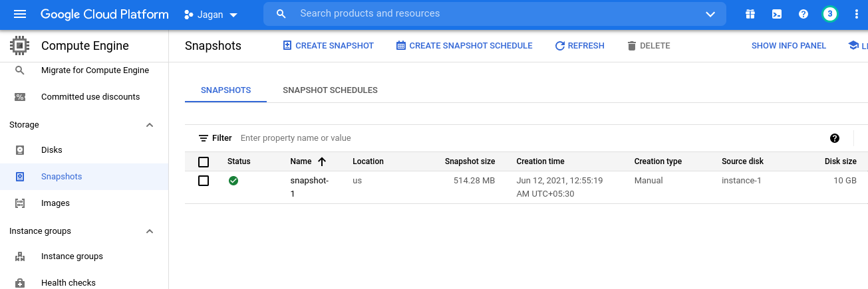Open the Disks page
Viewport: 868px width, 289px height.
(x=52, y=150)
